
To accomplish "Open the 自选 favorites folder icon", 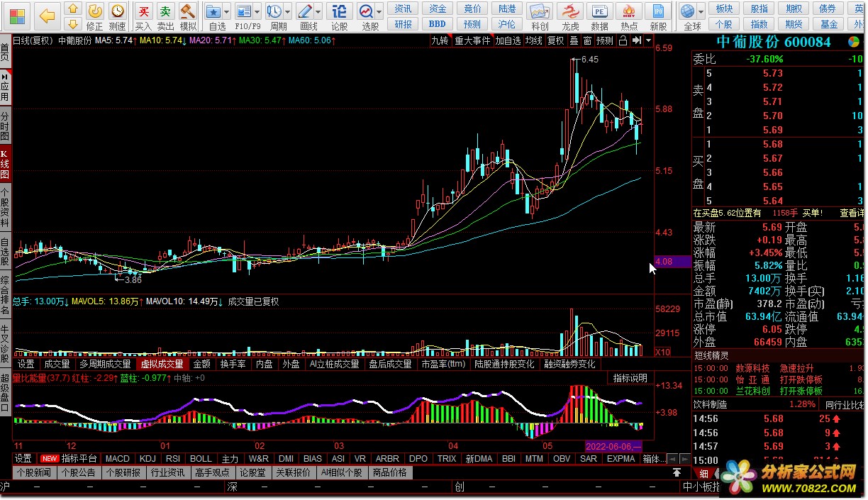I will (x=213, y=11).
